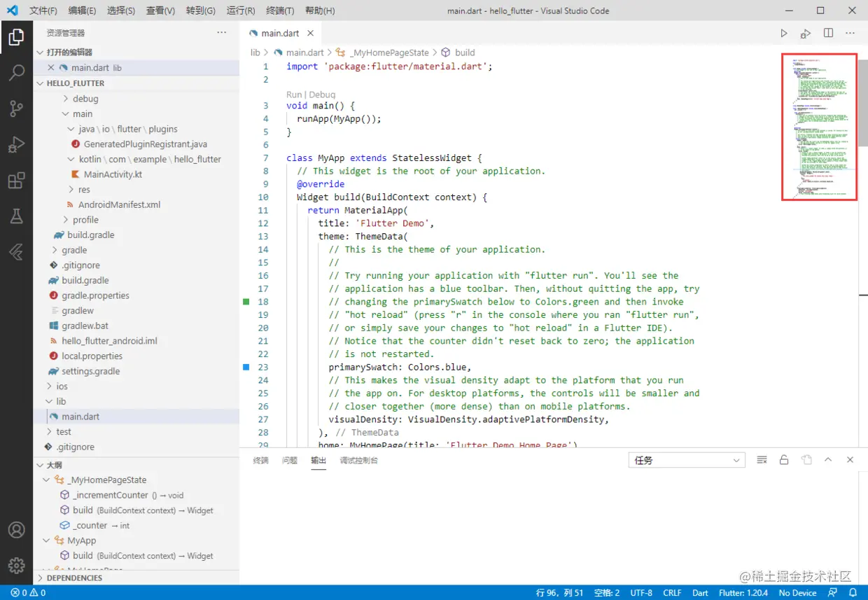The image size is (868, 600).
Task: Click the Run play icon in editor toolbar
Action: pyautogui.click(x=784, y=33)
